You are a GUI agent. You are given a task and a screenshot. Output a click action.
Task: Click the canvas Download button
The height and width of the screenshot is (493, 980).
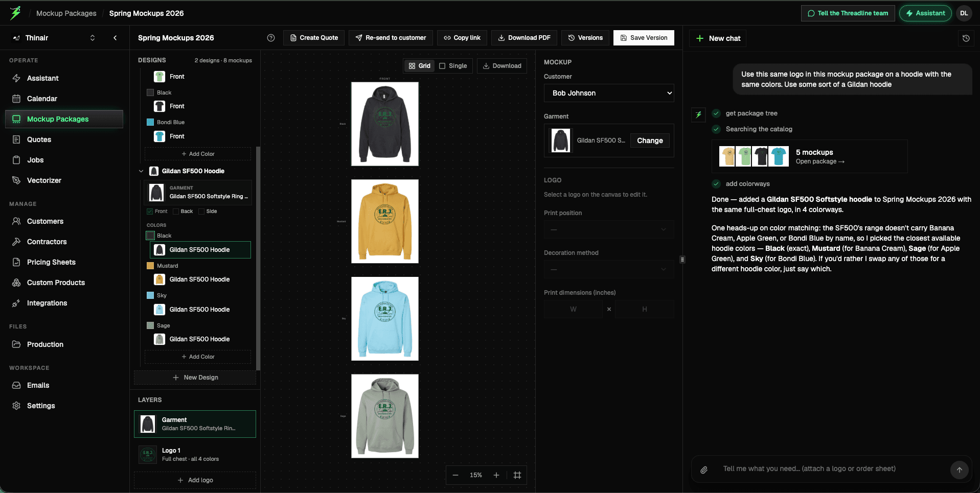point(502,66)
